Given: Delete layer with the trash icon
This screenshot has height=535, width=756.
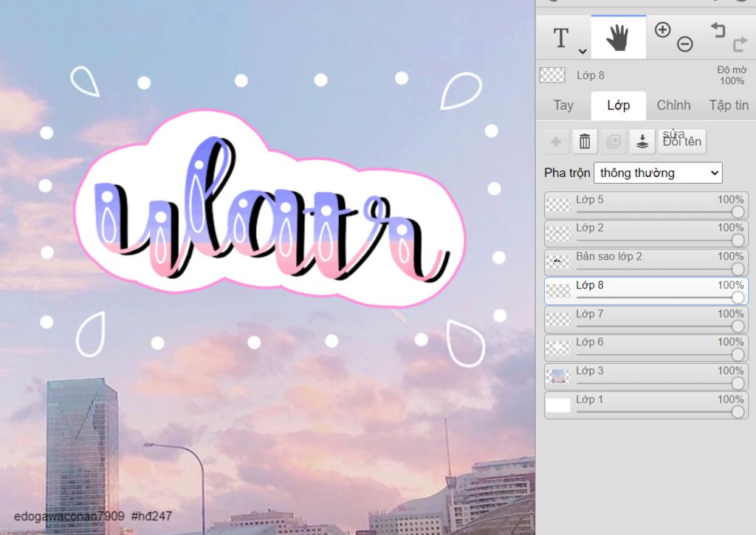Looking at the screenshot, I should coord(585,141).
